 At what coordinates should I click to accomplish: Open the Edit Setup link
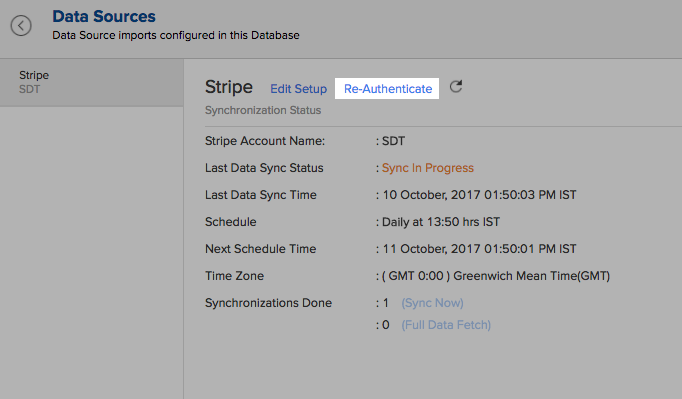(298, 89)
